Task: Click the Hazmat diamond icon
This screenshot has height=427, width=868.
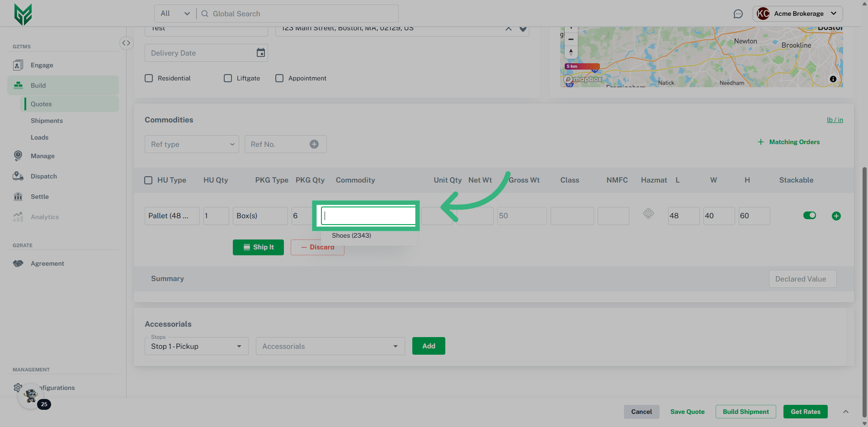Action: [x=648, y=213]
